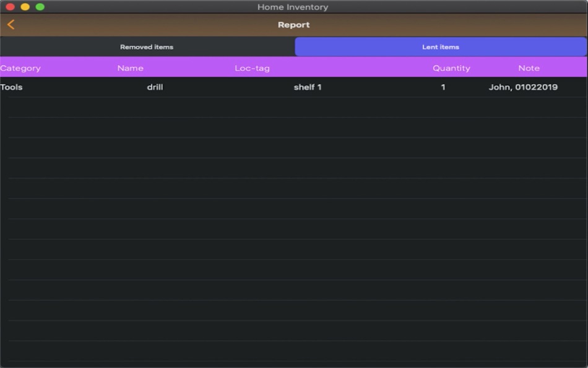Click the Category column header

tap(21, 68)
